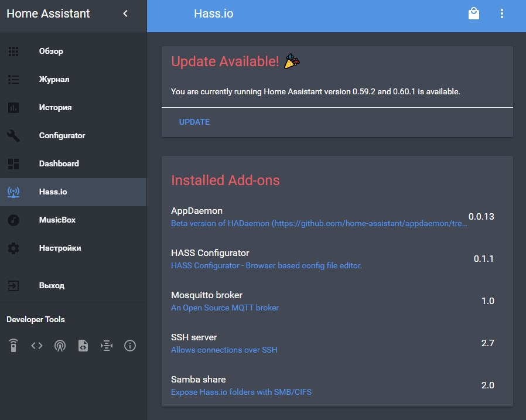Screen dimensions: 526x420
Task: Open the Events developer tool broadcast icon
Action: [60, 346]
